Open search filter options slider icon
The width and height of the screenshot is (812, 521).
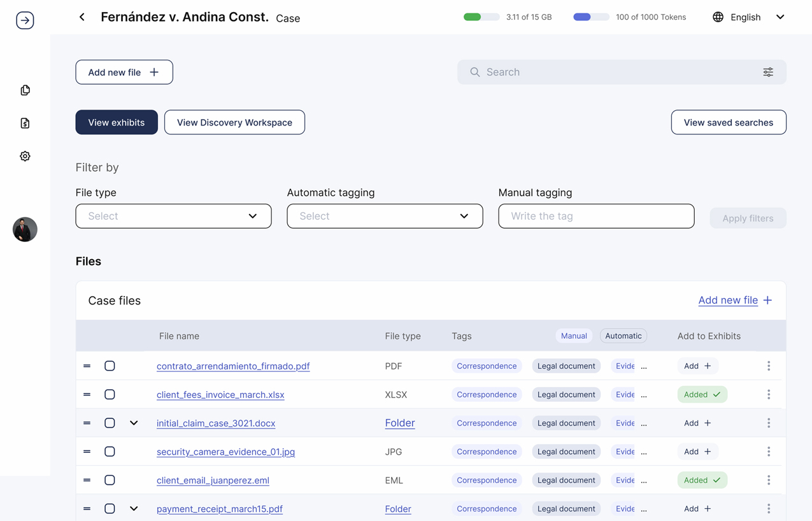tap(768, 72)
